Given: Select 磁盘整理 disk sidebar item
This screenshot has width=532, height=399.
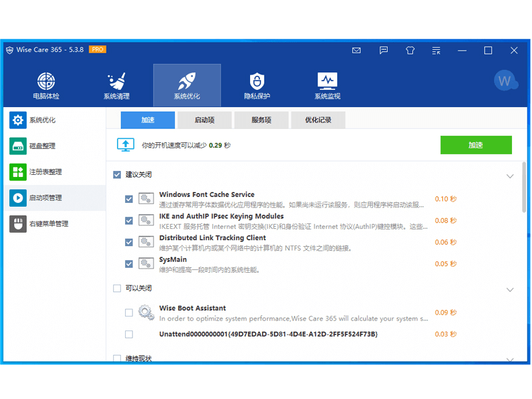Looking at the screenshot, I should pos(55,146).
